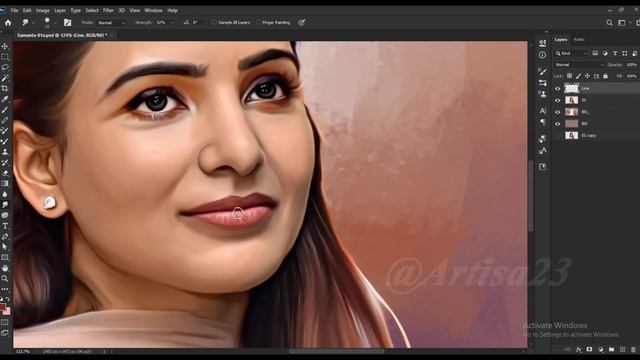Open the layer blend mode Normal dropdown
Viewport: 640px width, 360px height.
579,64
